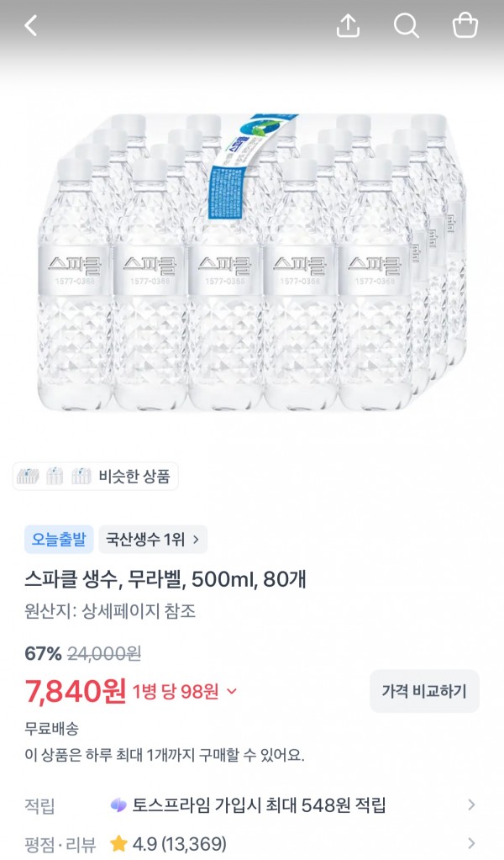The image size is (504, 860).
Task: Expand the 적립 row chevron
Action: 471,805
